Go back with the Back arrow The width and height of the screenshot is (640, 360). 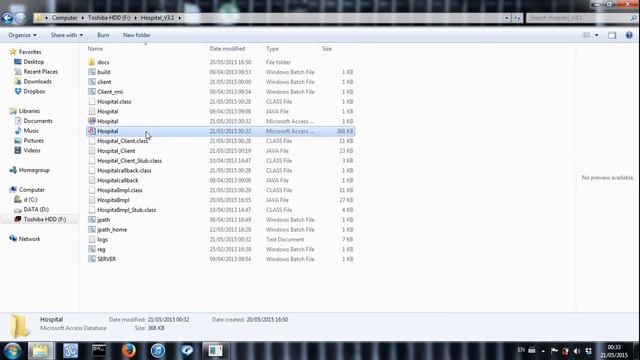pyautogui.click(x=7, y=18)
